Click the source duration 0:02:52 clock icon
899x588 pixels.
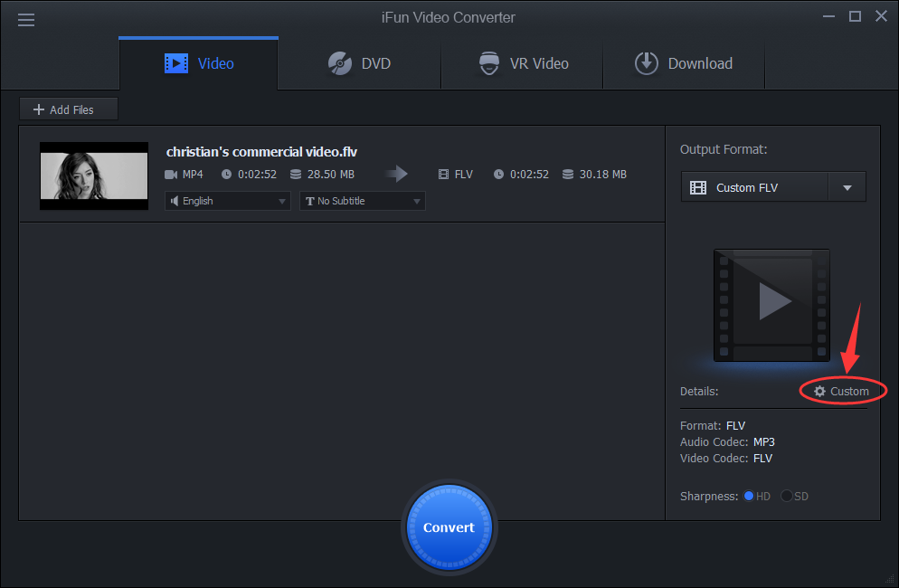(226, 175)
